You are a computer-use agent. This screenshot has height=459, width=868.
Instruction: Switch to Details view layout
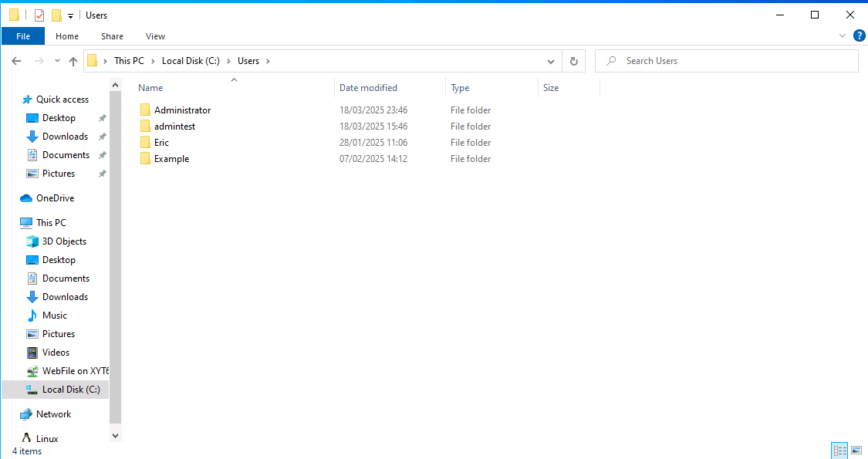(x=839, y=451)
